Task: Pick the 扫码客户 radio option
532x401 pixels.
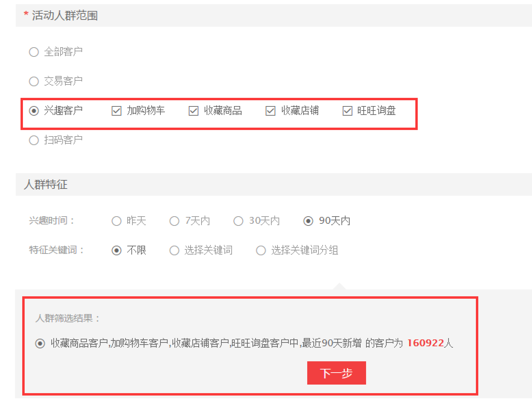Action: [x=34, y=140]
